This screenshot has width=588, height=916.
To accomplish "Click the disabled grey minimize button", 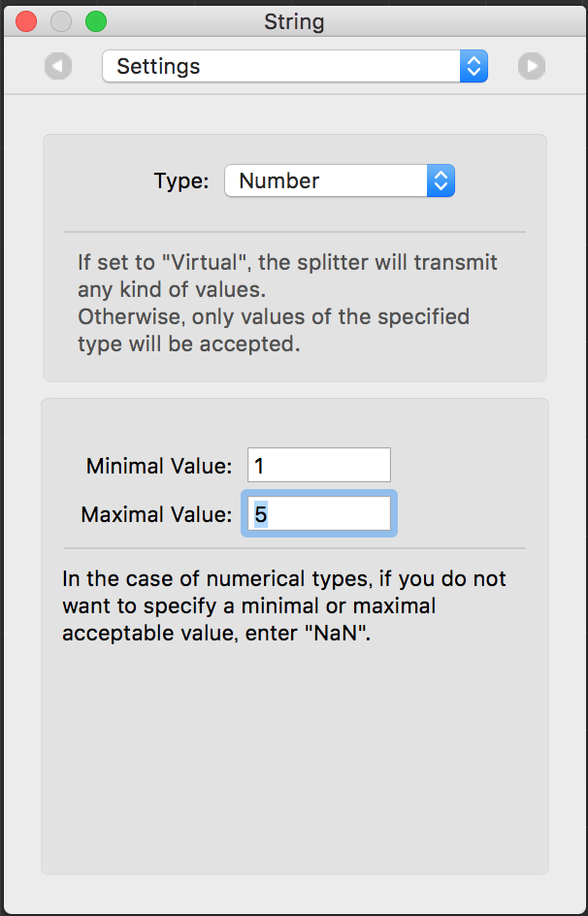I will click(x=61, y=21).
